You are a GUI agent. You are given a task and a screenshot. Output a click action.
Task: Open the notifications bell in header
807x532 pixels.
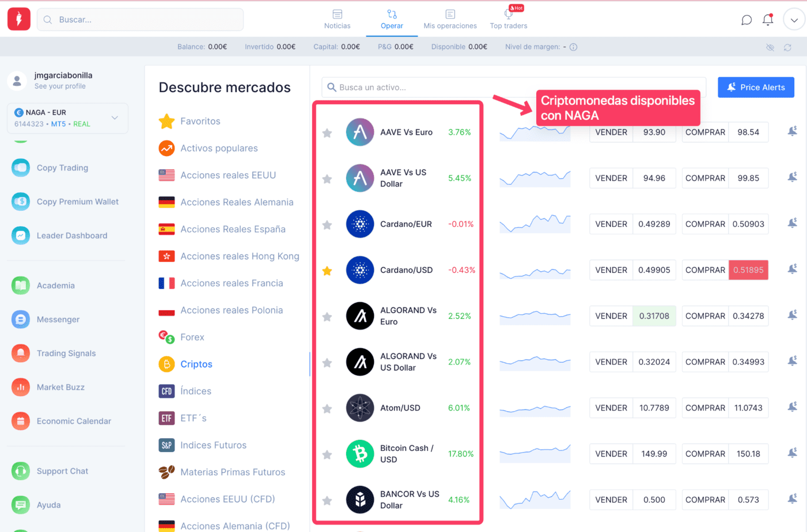coord(768,20)
